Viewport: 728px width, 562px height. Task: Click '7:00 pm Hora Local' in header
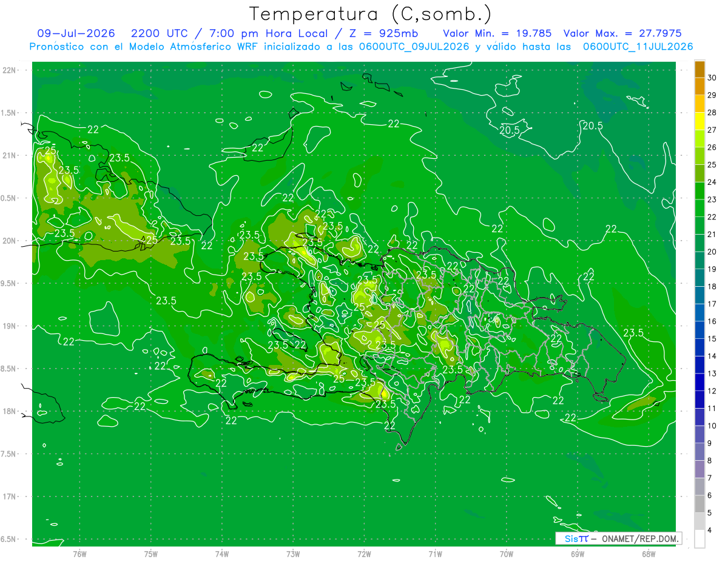(269, 33)
